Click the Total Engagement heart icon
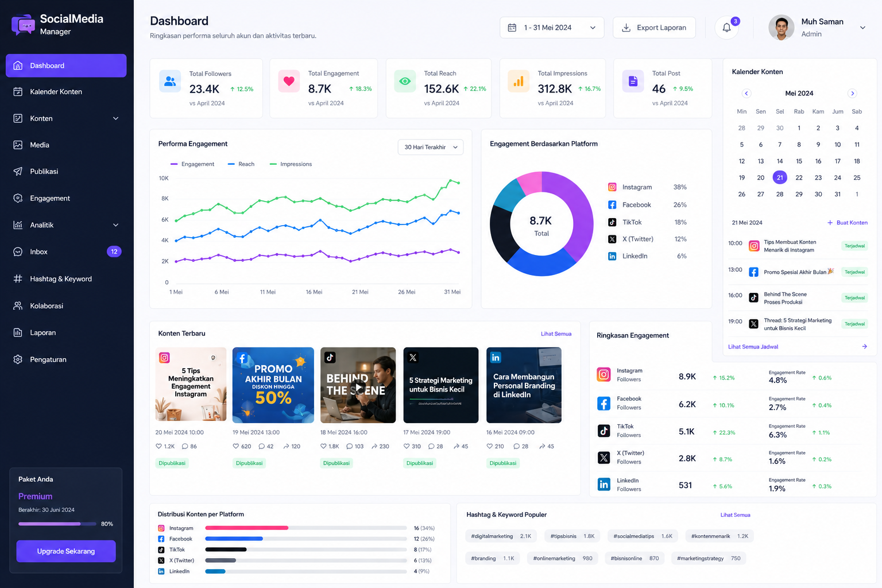This screenshot has width=882, height=588. [x=289, y=82]
